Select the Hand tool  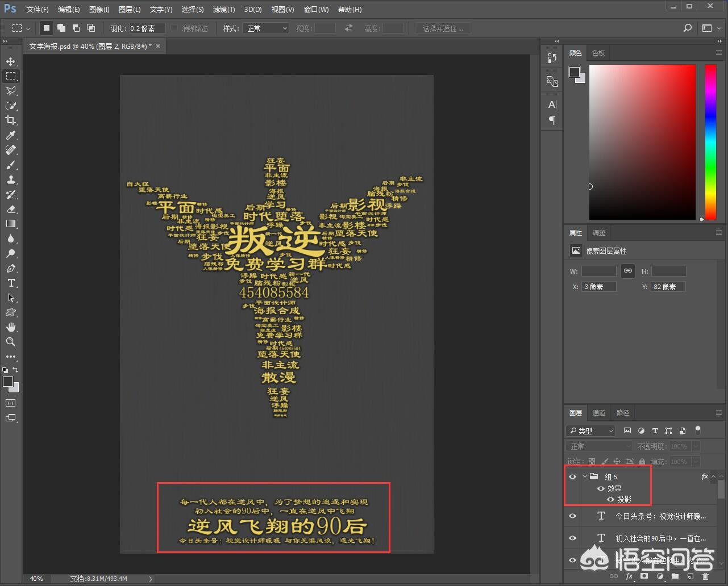(x=11, y=327)
